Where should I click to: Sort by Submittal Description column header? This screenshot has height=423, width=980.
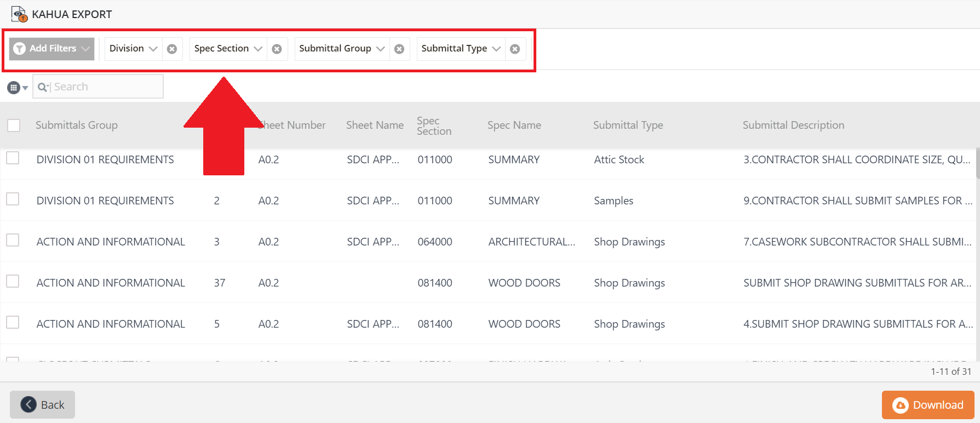[x=793, y=125]
